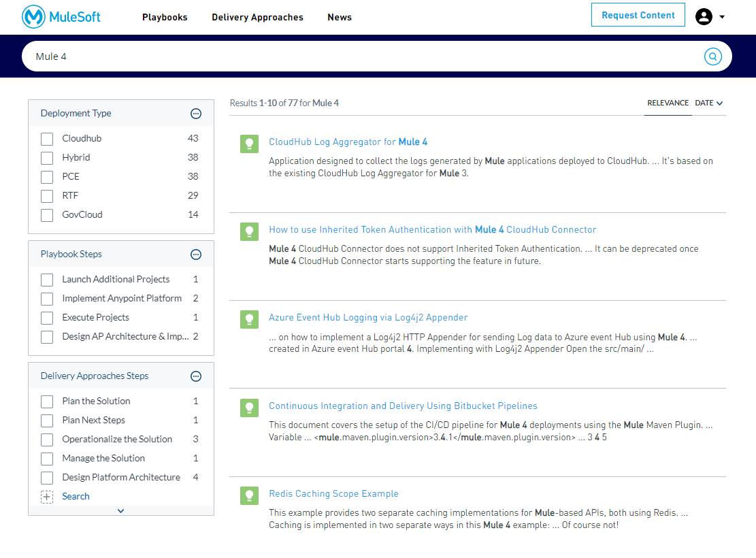Open the Delivery Approaches menu
The image size is (756, 558).
pos(257,18)
